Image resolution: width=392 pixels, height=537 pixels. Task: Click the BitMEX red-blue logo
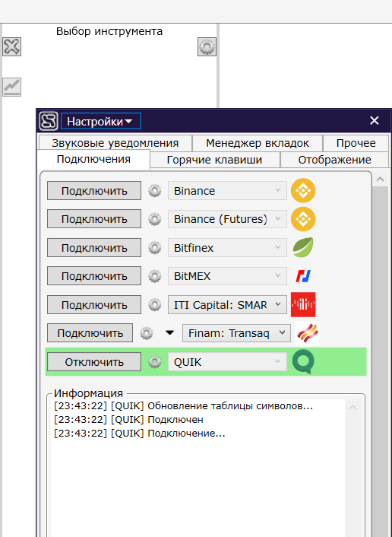pyautogui.click(x=303, y=276)
